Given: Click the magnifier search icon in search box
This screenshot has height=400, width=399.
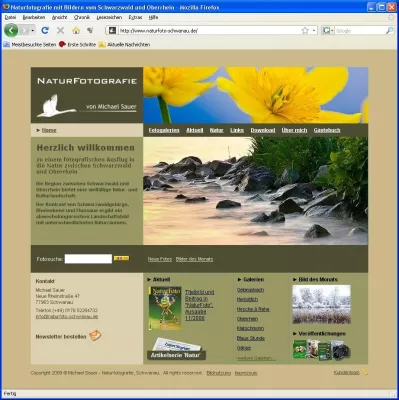Looking at the screenshot, I should (389, 31).
